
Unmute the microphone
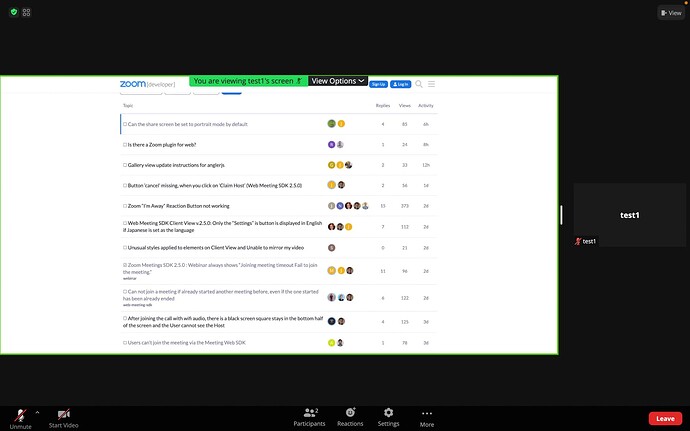point(20,418)
